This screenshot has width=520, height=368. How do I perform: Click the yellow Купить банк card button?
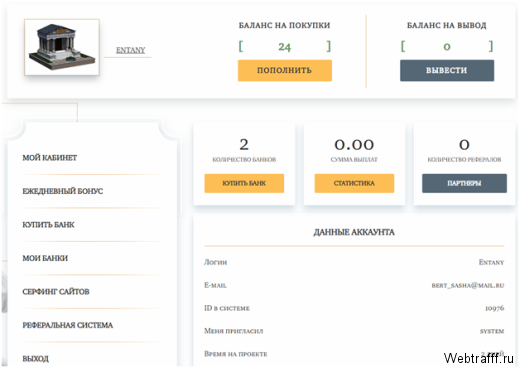pos(244,183)
